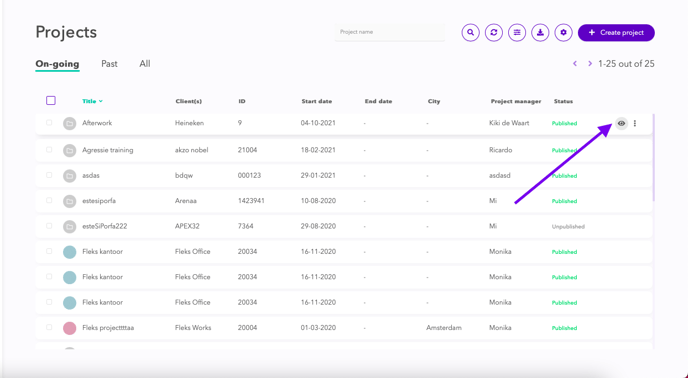Viewport: 688px width, 378px height.
Task: Open the asdas project title
Action: pyautogui.click(x=91, y=175)
